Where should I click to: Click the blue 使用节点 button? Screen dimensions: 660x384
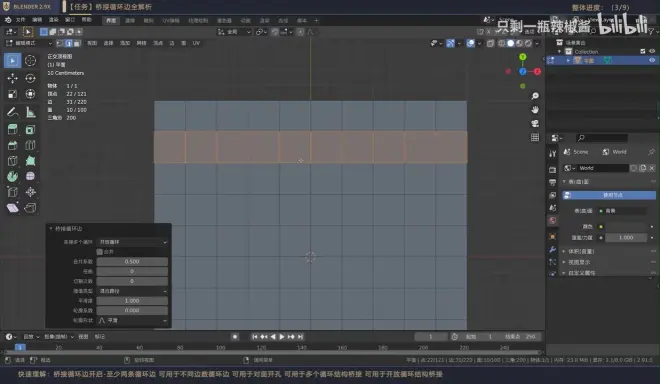[x=609, y=195]
